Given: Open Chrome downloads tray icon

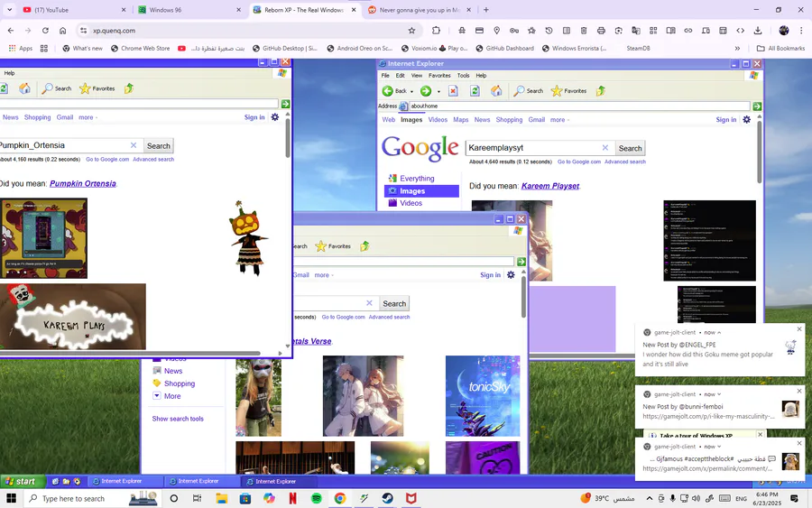Looking at the screenshot, I should [758, 31].
